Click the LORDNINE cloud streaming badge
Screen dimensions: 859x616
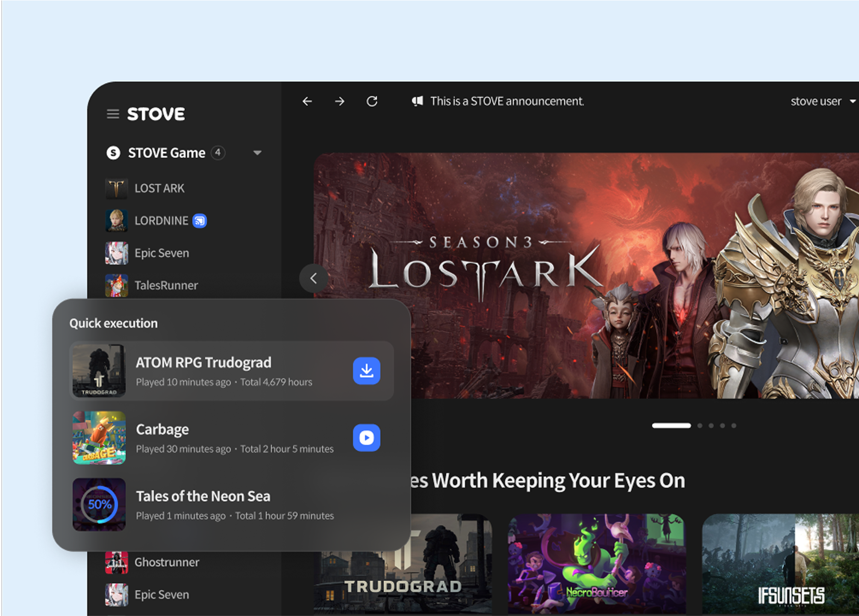[200, 221]
